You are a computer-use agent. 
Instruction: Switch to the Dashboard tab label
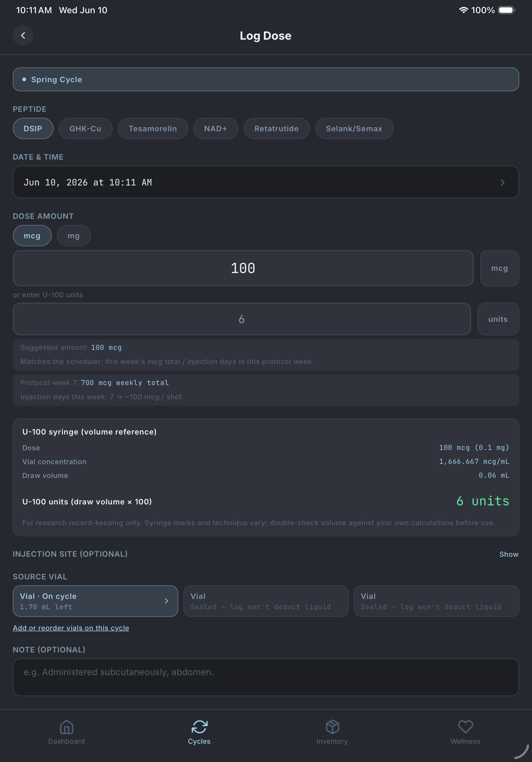(x=66, y=742)
